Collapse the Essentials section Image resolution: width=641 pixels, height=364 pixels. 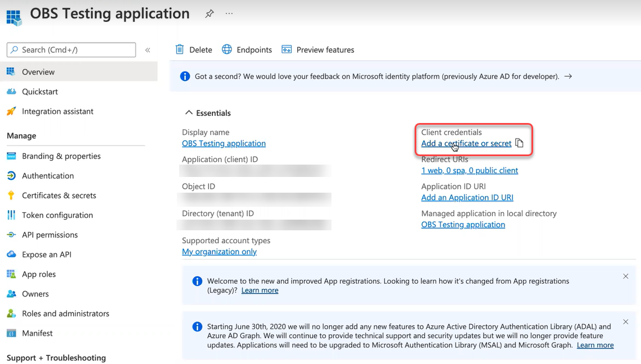tap(189, 113)
